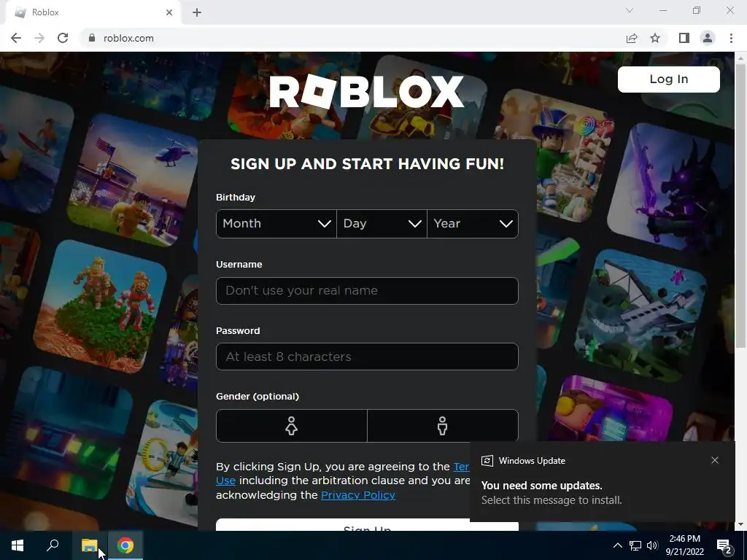Open a new tab with the plus button

pyautogui.click(x=197, y=12)
